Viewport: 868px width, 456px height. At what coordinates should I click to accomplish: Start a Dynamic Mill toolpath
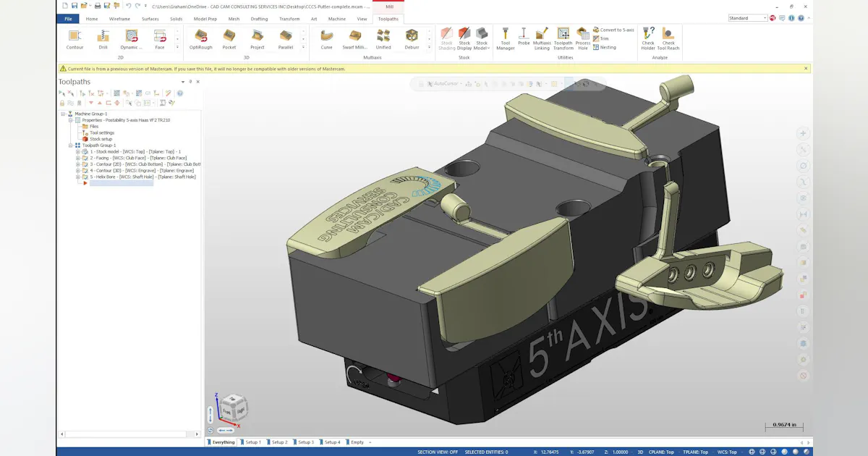click(132, 39)
